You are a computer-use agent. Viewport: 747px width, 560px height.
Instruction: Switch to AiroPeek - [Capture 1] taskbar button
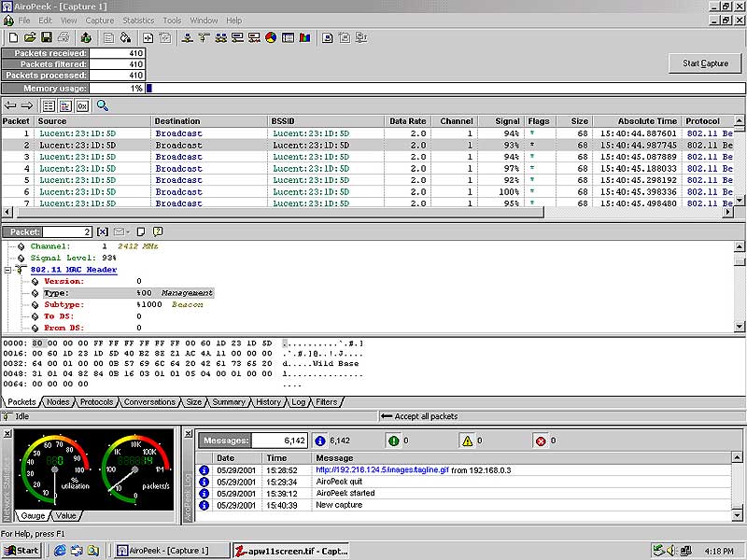pos(172,551)
